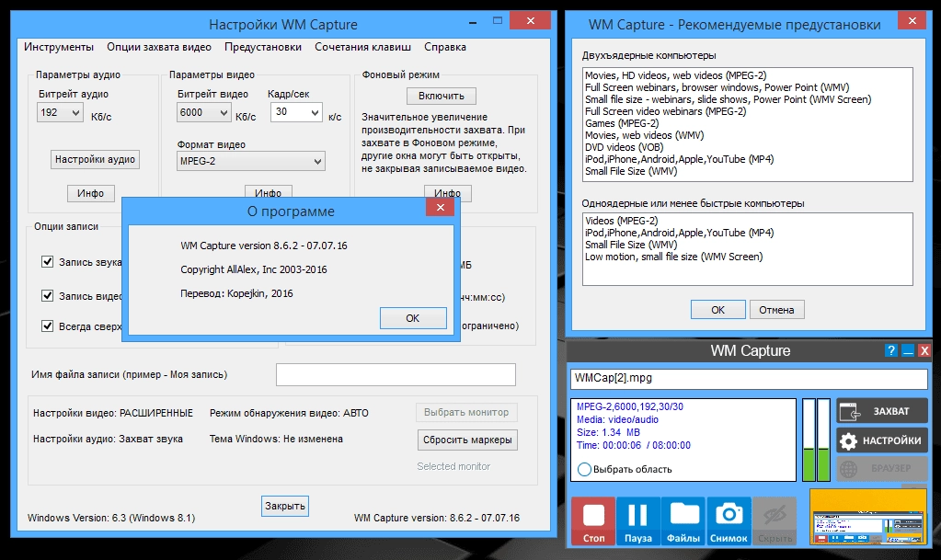Click Инфо button under audio parameters
This screenshot has width=941, height=560.
pyautogui.click(x=91, y=193)
